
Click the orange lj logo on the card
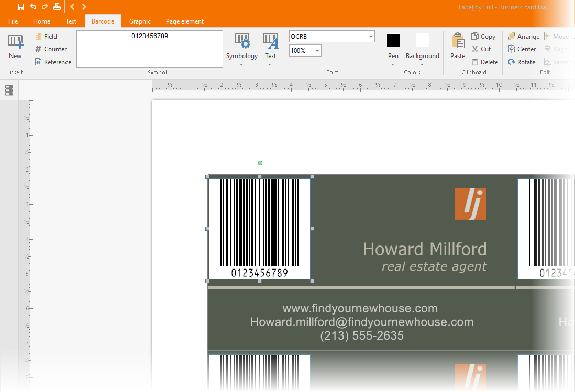point(470,204)
